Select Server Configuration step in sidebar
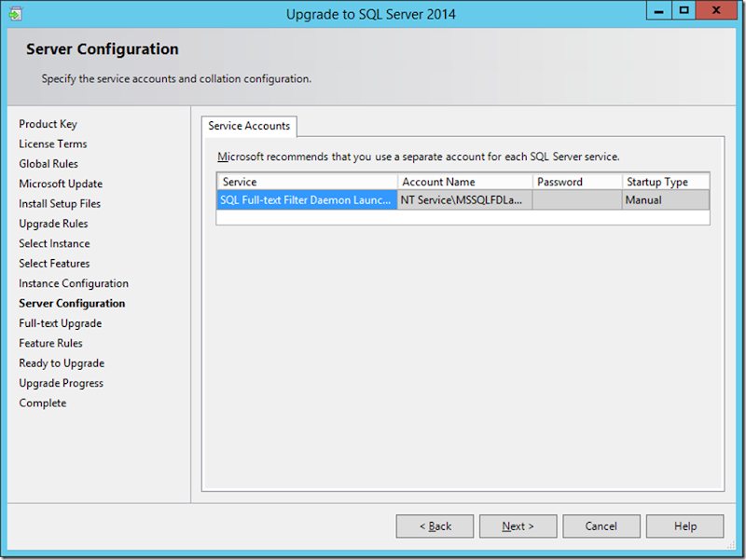 coord(72,304)
